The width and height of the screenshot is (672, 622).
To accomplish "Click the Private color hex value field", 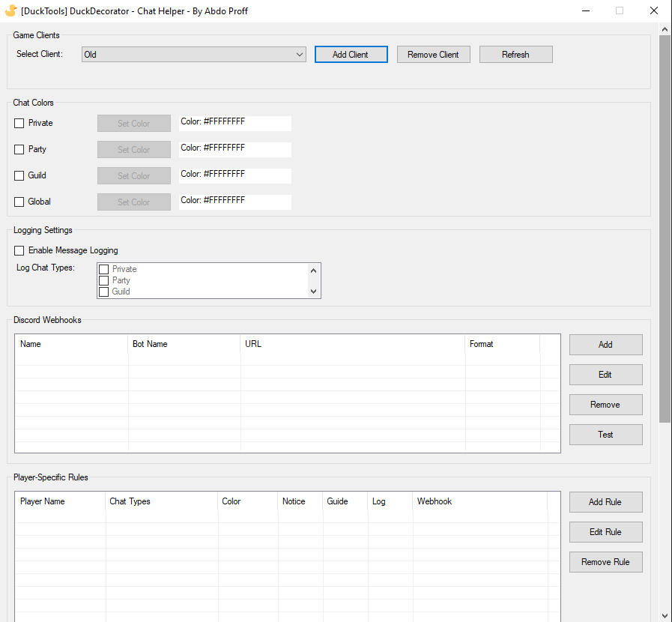I will tap(234, 123).
